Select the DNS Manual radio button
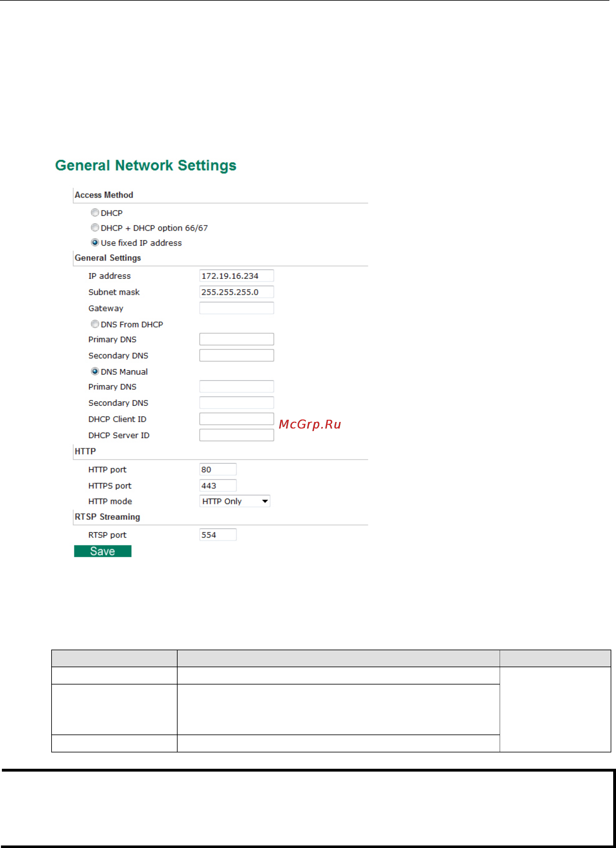The image size is (616, 848). [x=95, y=371]
